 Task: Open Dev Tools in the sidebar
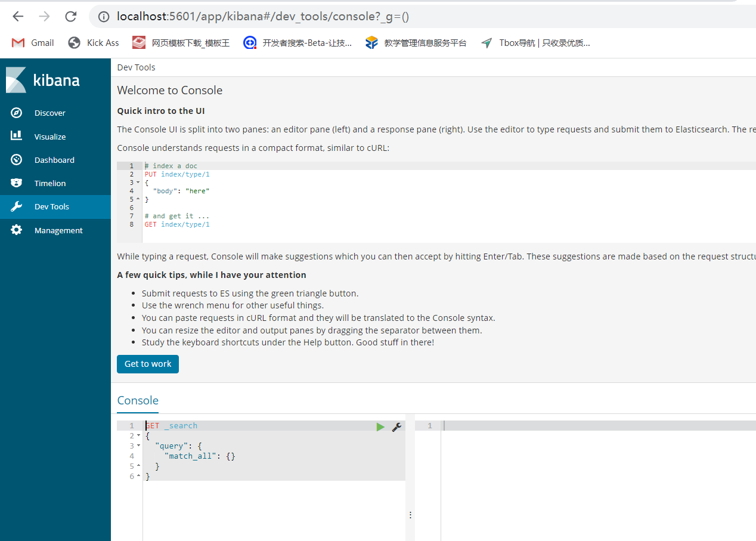pos(51,206)
